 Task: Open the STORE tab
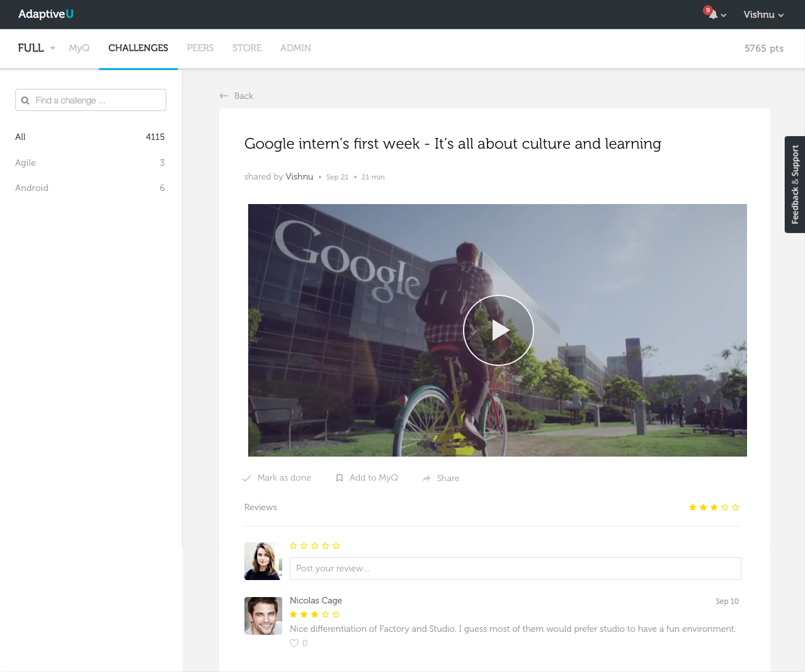tap(247, 48)
